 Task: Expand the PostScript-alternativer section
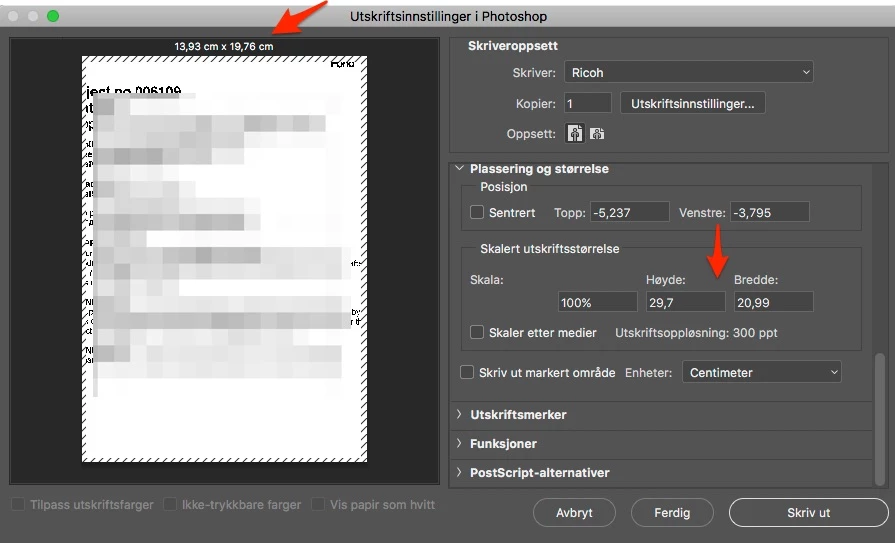click(x=459, y=472)
